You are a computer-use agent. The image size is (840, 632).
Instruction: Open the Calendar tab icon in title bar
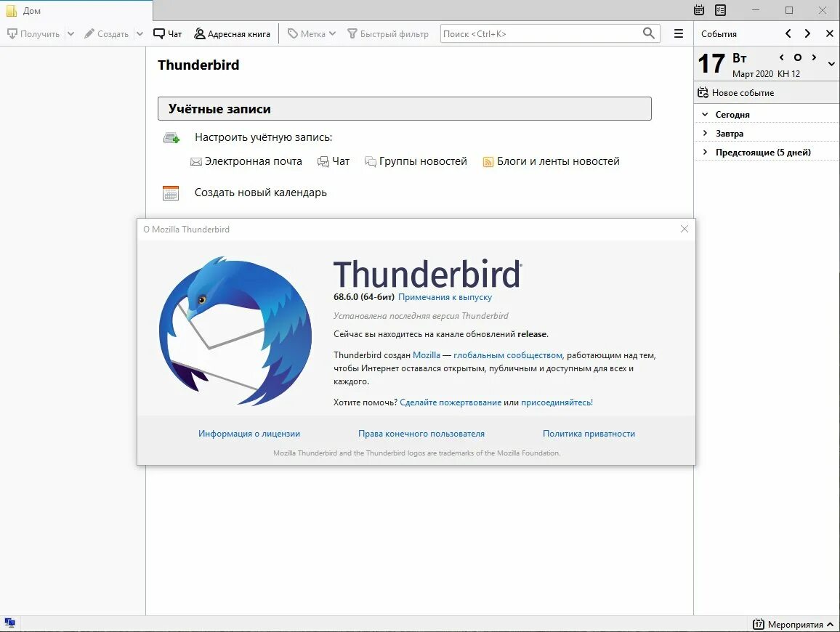coord(699,10)
